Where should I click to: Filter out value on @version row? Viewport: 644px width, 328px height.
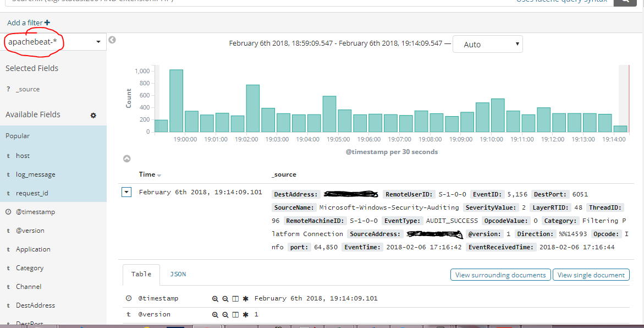pos(225,315)
